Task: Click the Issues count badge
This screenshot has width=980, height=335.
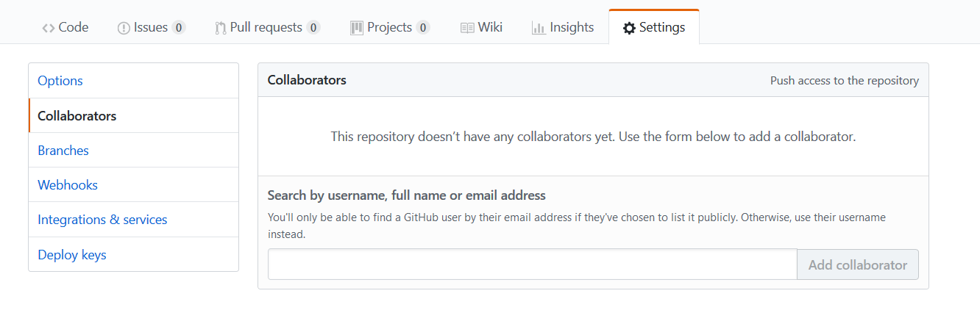Action: click(x=178, y=28)
